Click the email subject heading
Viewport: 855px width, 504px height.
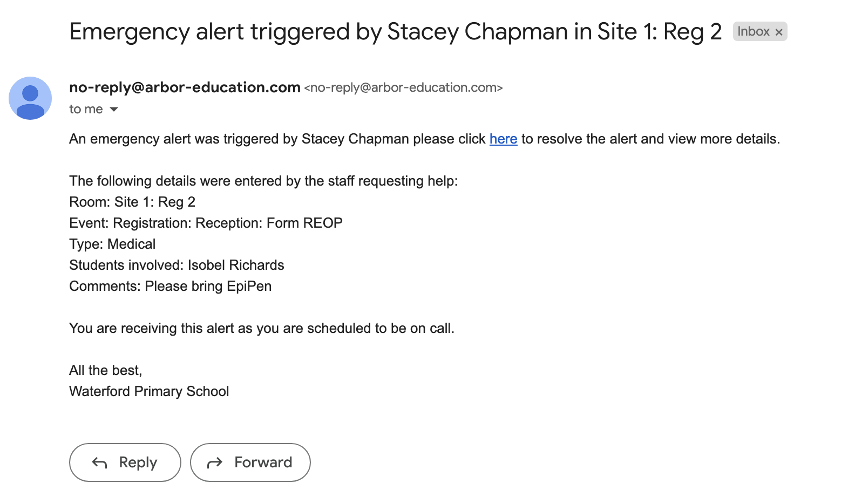[x=395, y=32]
